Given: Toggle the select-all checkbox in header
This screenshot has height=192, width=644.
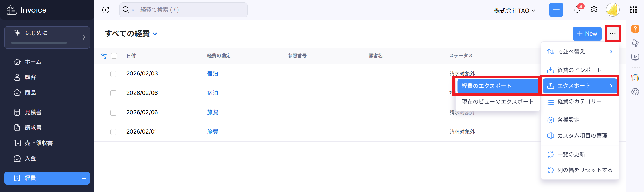Looking at the screenshot, I should coord(114,56).
